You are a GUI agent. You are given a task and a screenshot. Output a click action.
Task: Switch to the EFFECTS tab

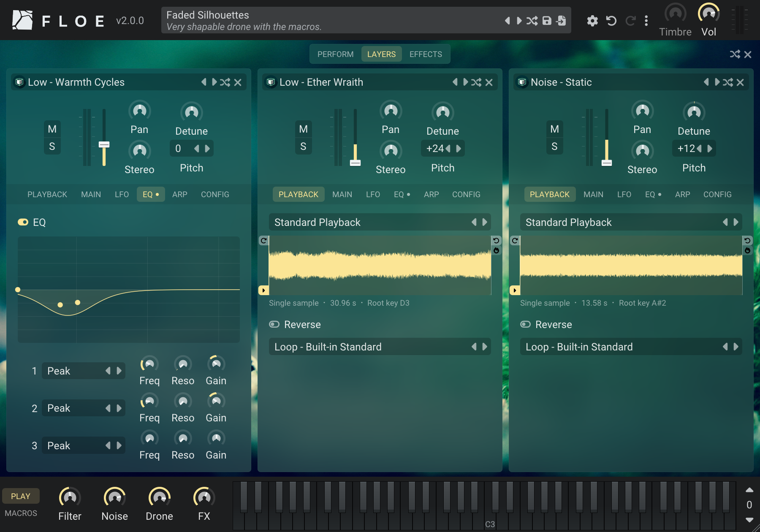(426, 54)
